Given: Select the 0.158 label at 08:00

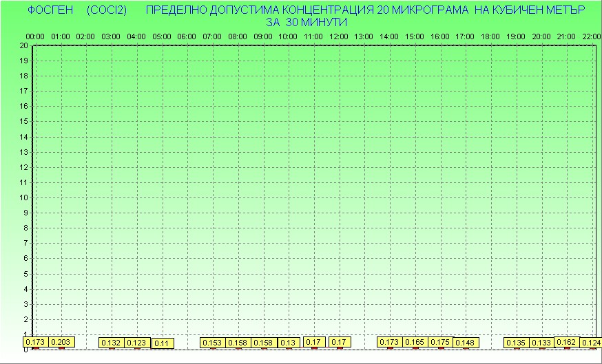Looking at the screenshot, I should tap(238, 343).
